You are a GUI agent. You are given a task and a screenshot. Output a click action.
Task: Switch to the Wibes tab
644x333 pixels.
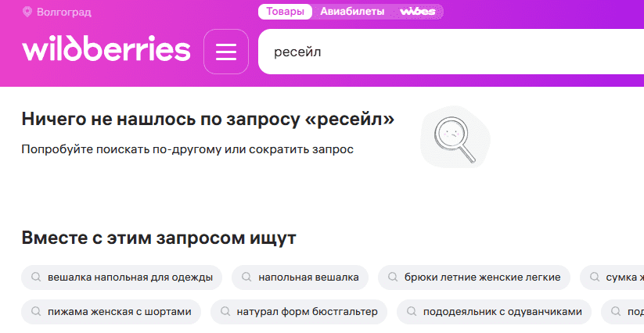(x=417, y=12)
